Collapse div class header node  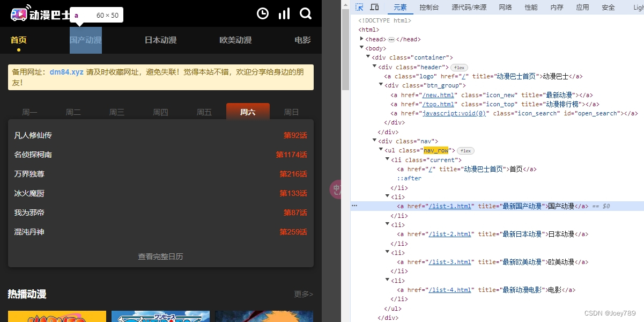coord(375,67)
